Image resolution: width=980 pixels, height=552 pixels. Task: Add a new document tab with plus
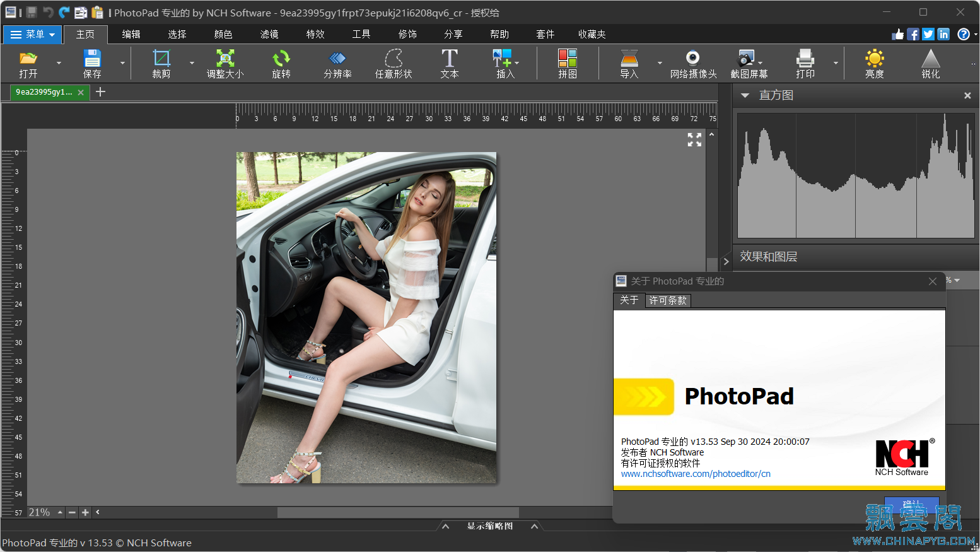coord(100,91)
